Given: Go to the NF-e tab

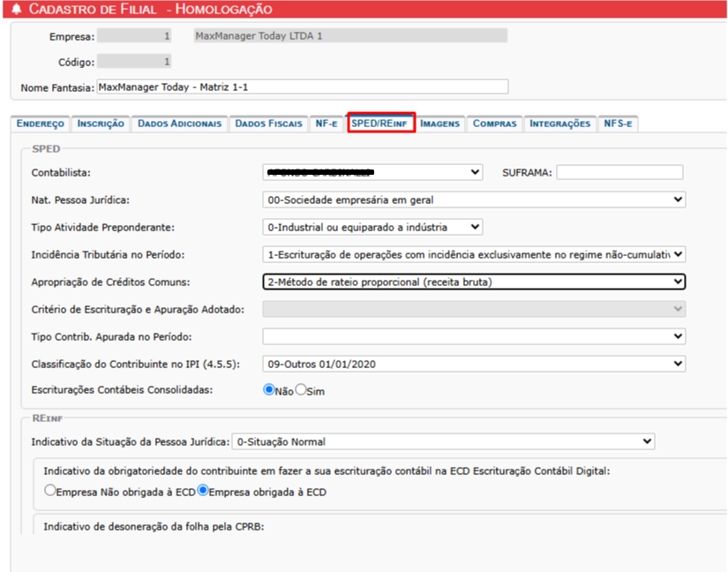Looking at the screenshot, I should coord(326,124).
